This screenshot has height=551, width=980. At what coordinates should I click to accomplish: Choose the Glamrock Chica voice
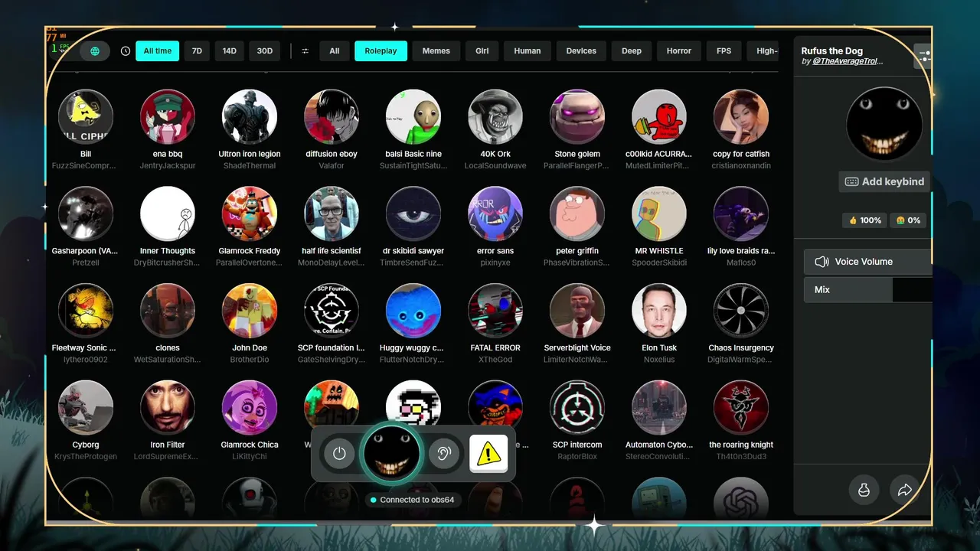[250, 408]
